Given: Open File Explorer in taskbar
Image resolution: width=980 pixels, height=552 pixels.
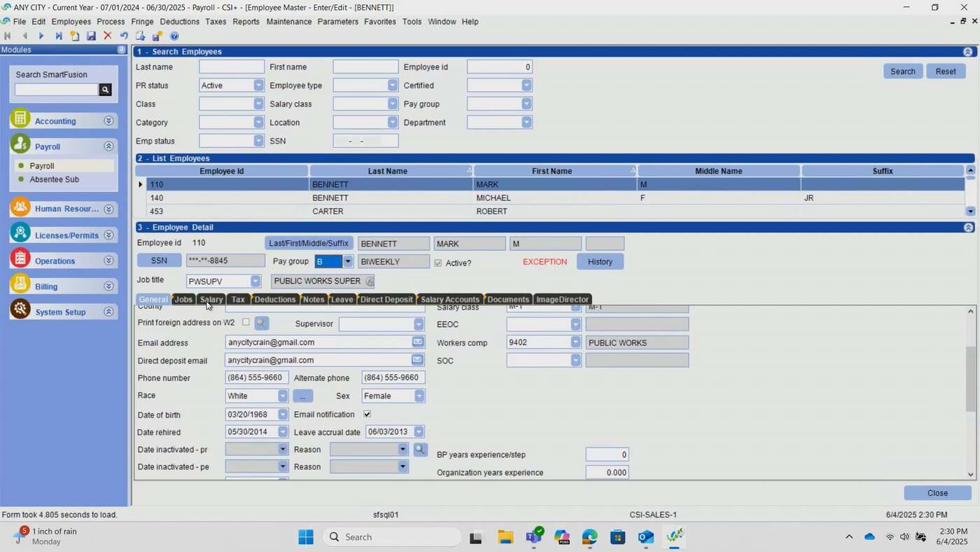Looking at the screenshot, I should (505, 537).
